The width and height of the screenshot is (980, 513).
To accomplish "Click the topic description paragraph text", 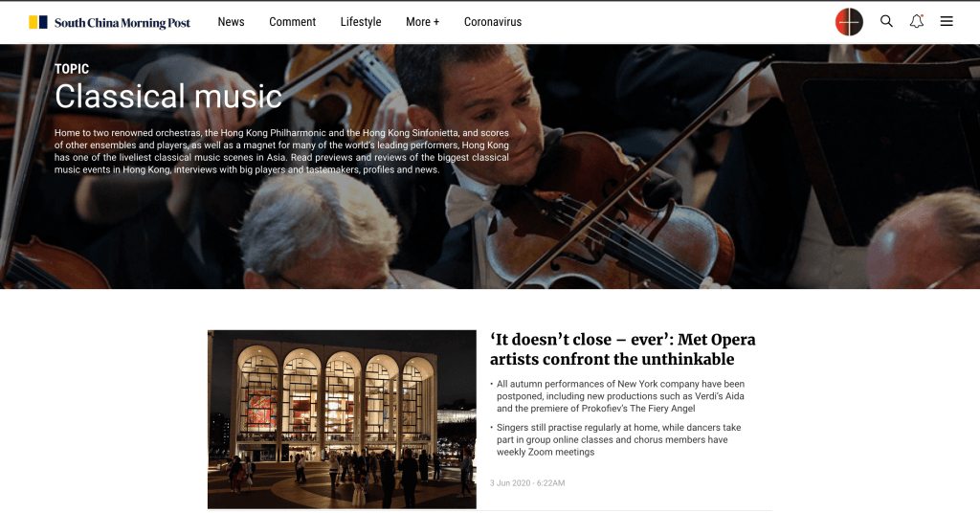I will point(281,151).
